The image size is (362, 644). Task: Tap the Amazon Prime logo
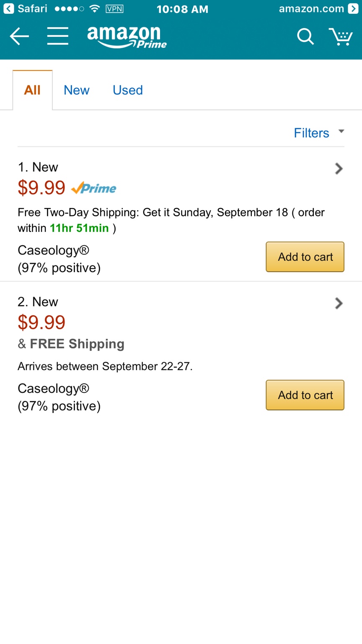[127, 37]
